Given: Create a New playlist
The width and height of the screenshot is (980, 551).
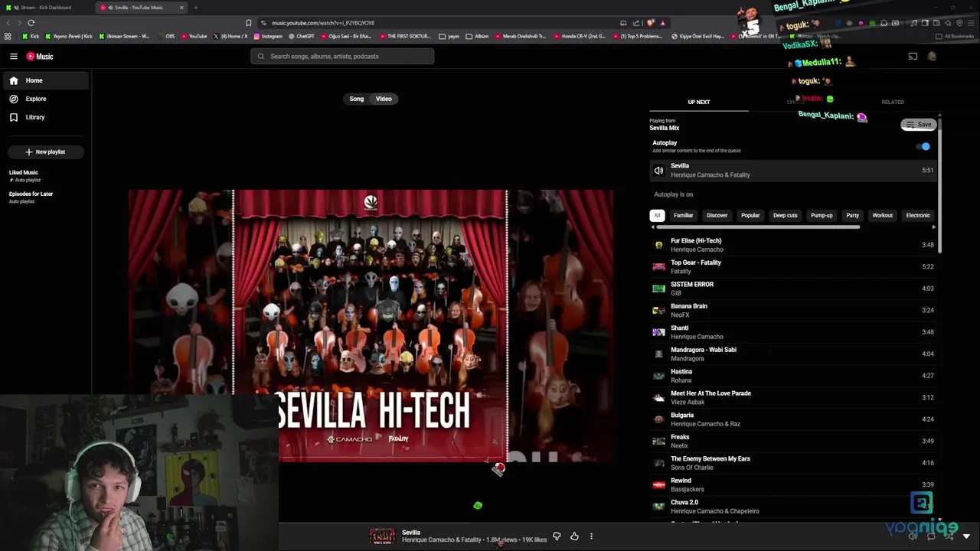Looking at the screenshot, I should (x=45, y=152).
